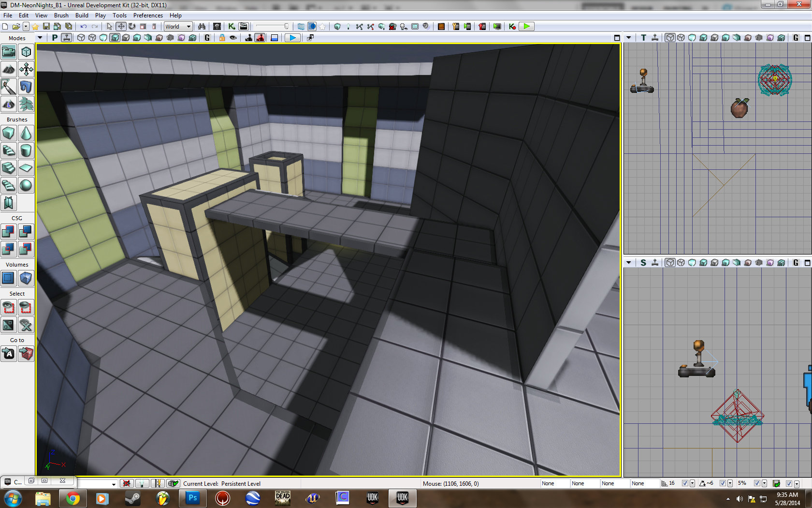Expand the drag grid size dropdown

pos(693,483)
